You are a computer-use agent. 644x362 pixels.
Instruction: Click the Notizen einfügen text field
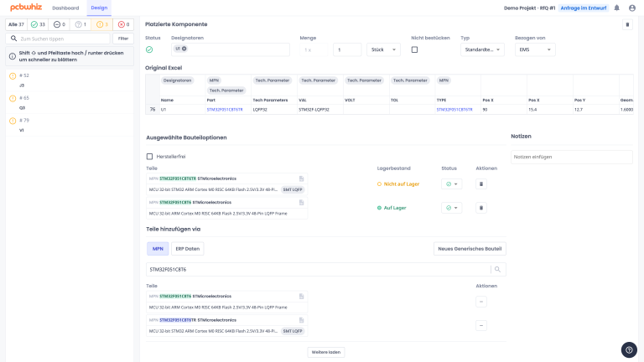pyautogui.click(x=571, y=157)
